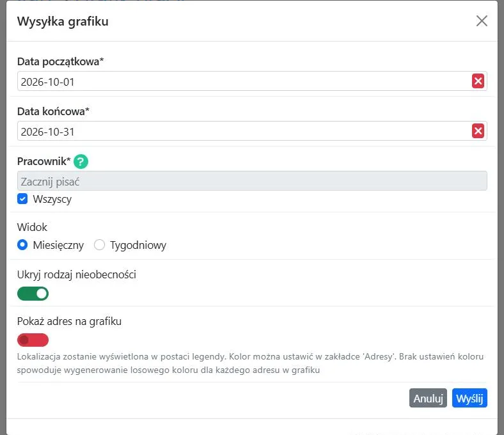
Task: Uncheck the Wszyscy checkbox
Action: click(22, 199)
